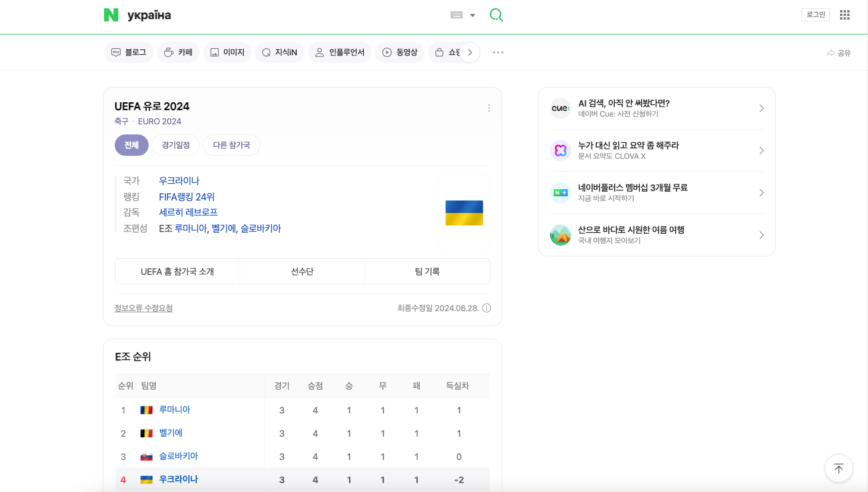Screen dimensions: 868x492
Task: Click the scroll-to-top arrow button
Action: 839,469
